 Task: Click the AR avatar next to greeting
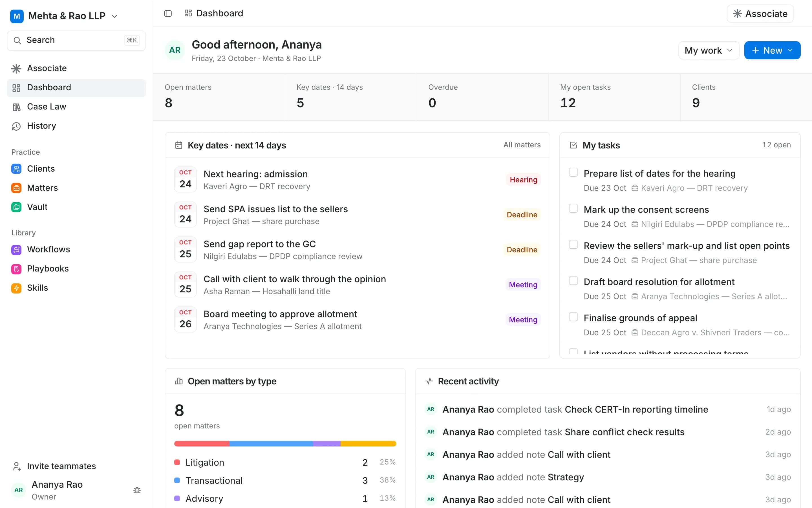pos(175,51)
